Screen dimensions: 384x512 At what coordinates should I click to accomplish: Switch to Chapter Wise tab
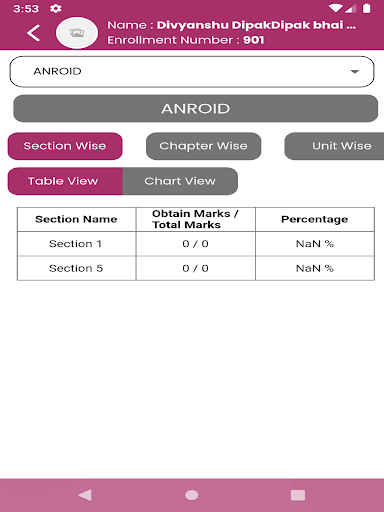203,146
